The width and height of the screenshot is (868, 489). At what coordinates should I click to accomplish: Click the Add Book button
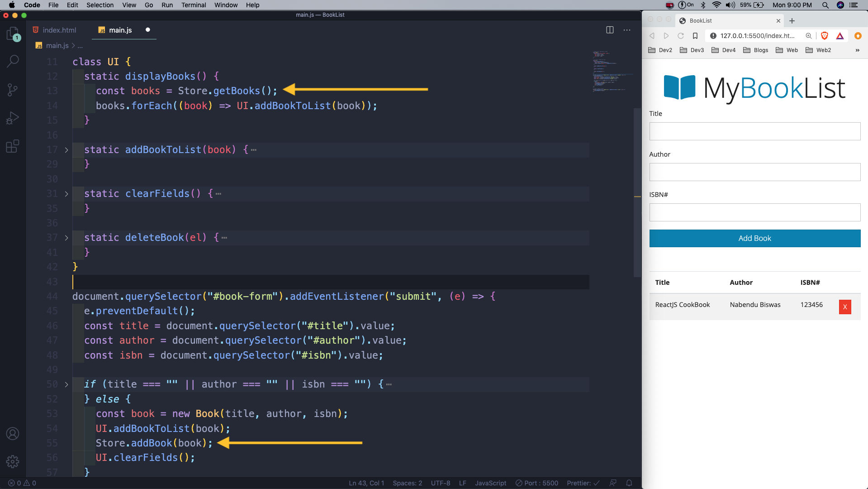coord(754,238)
